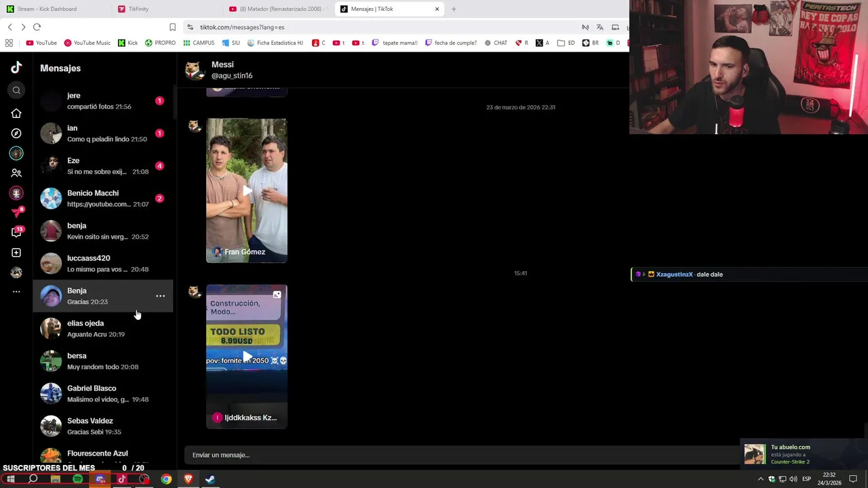Viewport: 868px width, 488px height.
Task: Open Kick bookmark
Action: (x=128, y=43)
